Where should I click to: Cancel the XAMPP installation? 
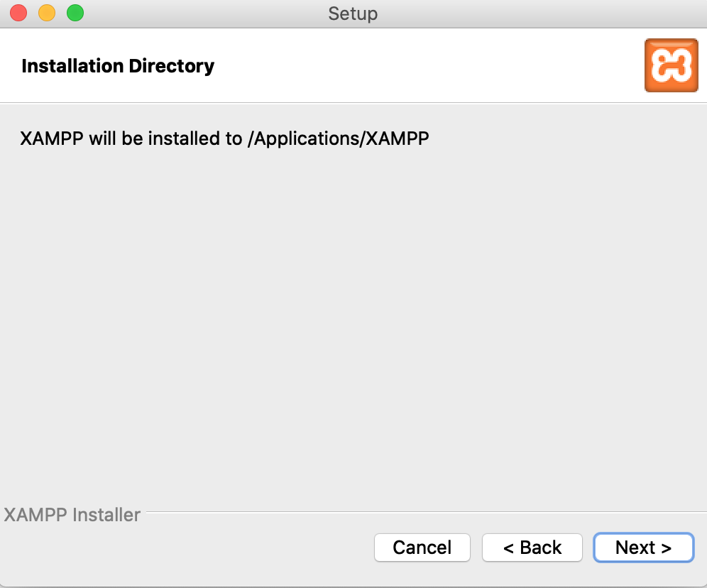click(422, 548)
